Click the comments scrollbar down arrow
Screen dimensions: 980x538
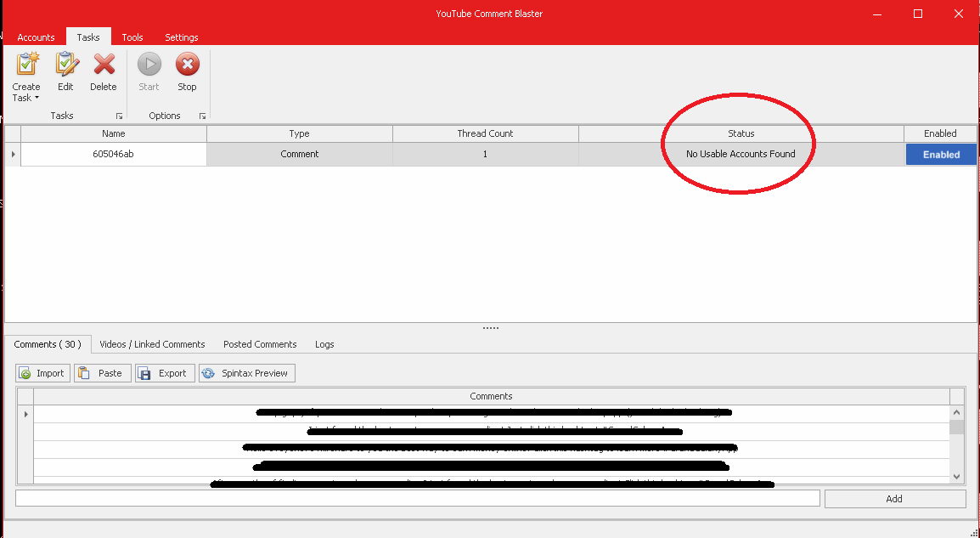pos(956,477)
